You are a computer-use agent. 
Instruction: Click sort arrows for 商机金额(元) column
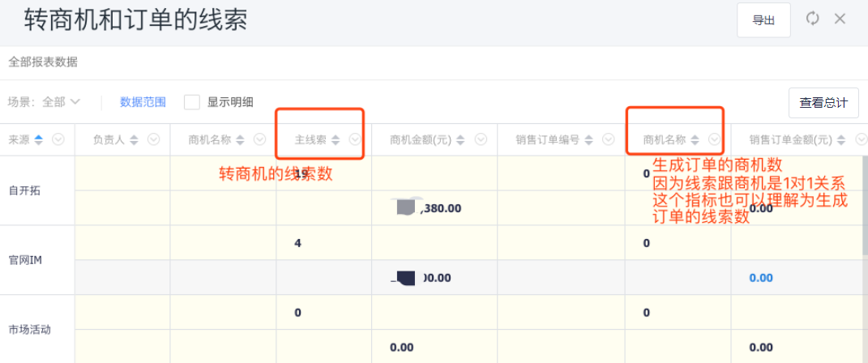click(462, 139)
